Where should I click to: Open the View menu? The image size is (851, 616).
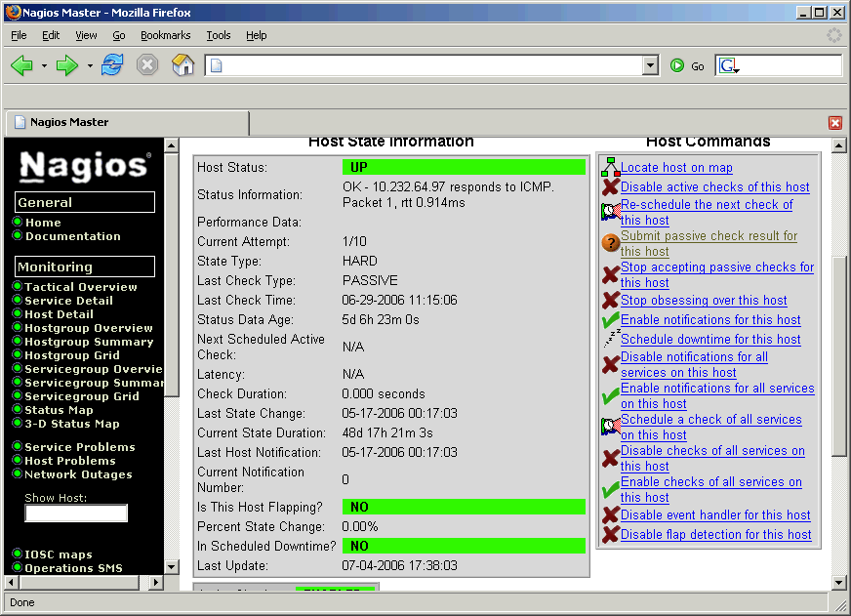click(86, 35)
